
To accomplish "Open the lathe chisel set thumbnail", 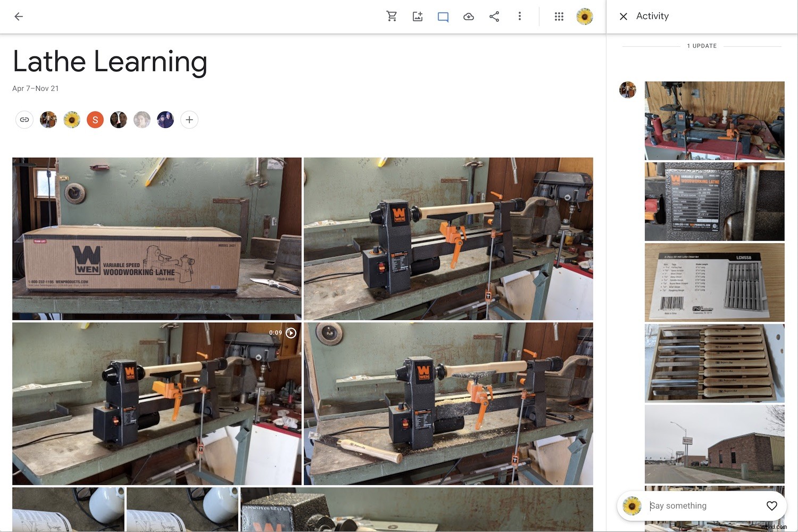I will pyautogui.click(x=714, y=282).
